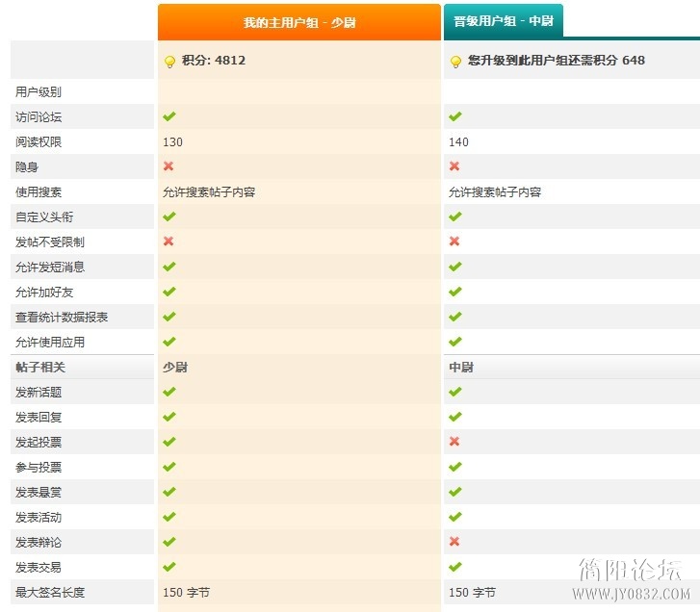
Task: Click the 访问论坛 row label
Action: [39, 116]
